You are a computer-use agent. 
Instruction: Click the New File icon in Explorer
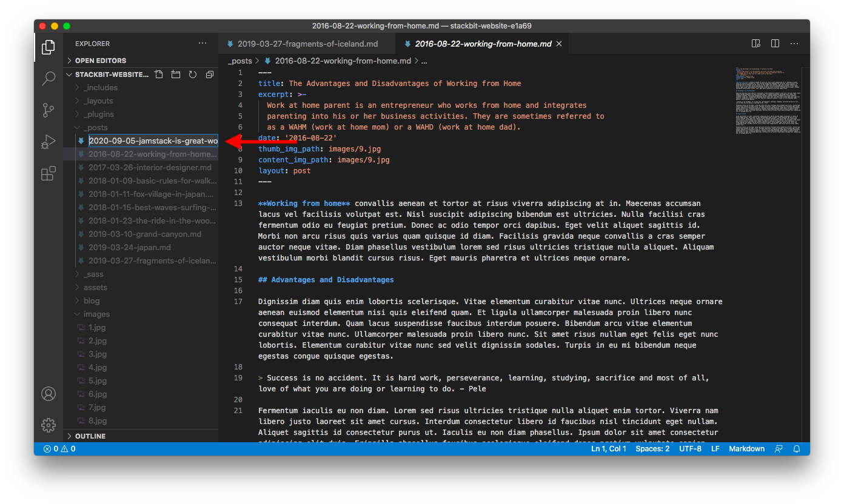(159, 75)
